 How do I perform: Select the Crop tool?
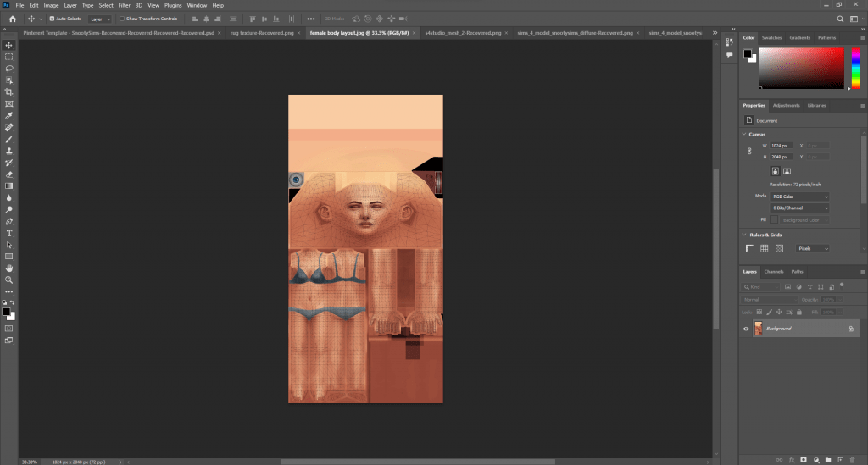9,91
